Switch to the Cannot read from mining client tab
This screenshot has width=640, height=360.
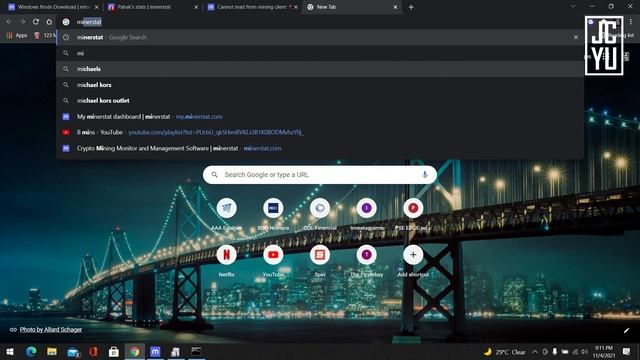(252, 7)
